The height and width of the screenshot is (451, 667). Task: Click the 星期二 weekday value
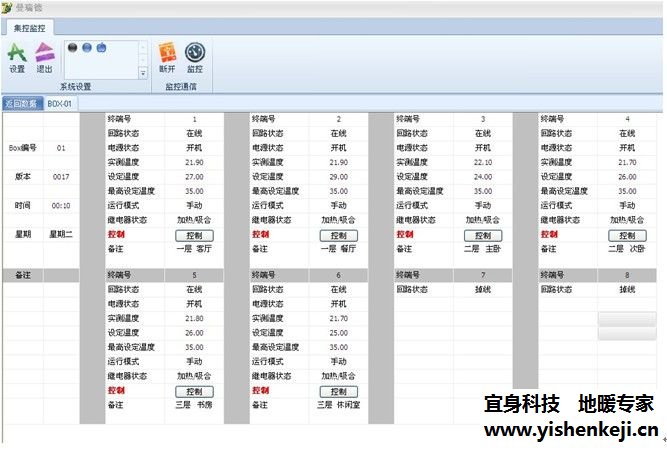(61, 234)
